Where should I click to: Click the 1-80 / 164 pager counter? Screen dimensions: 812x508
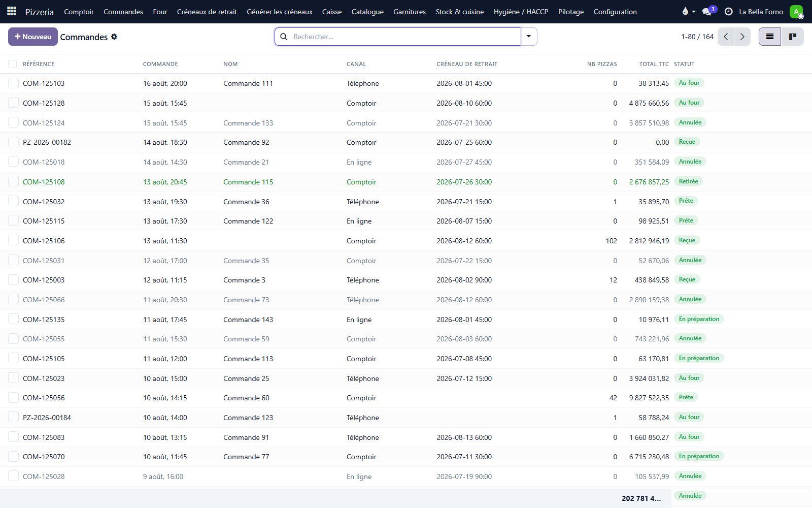(x=697, y=37)
